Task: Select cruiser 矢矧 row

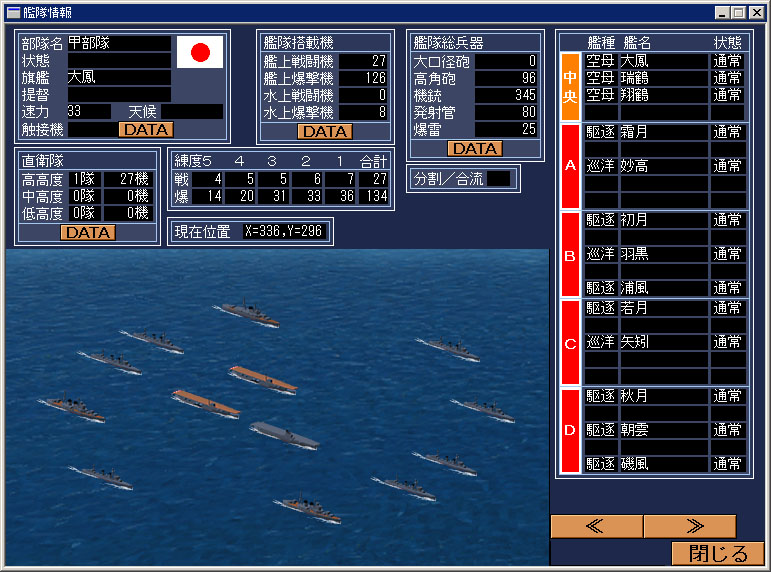Action: [x=665, y=342]
